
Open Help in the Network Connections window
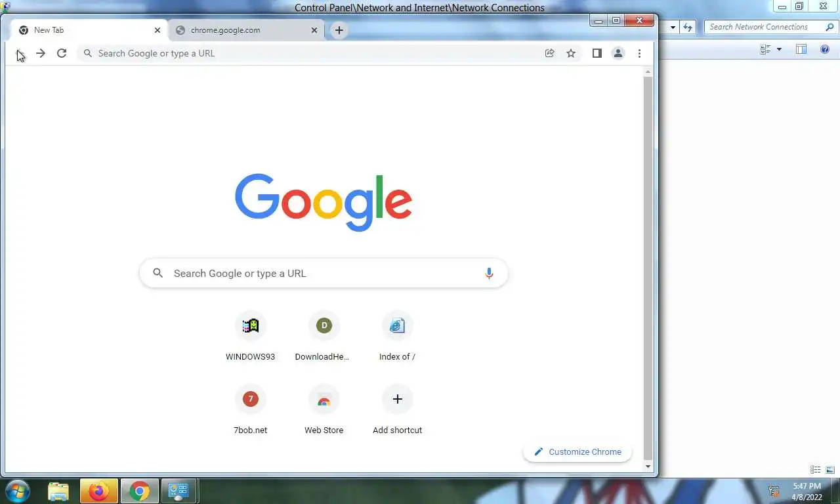point(825,49)
